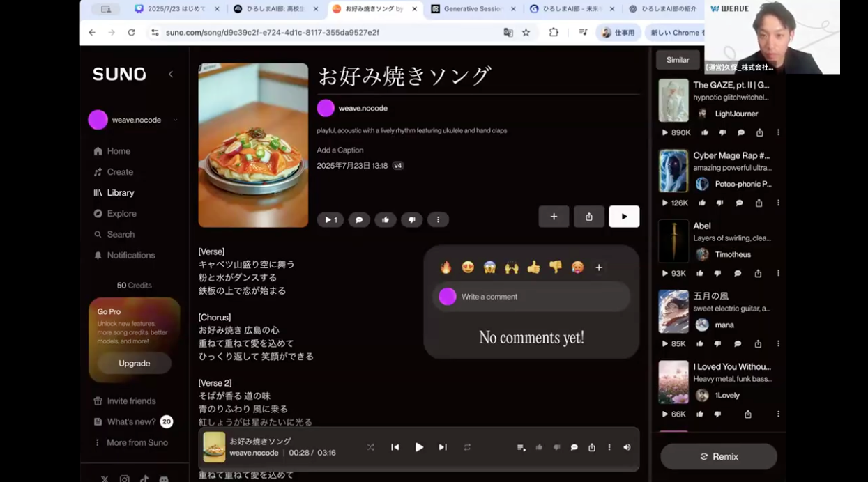Select the Similar tab
The image size is (868, 482).
678,60
